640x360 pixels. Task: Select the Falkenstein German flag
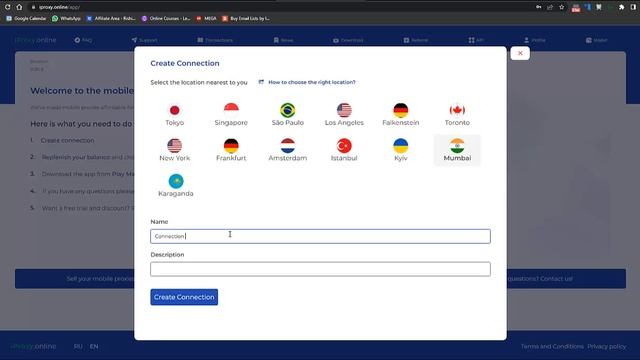point(401,111)
